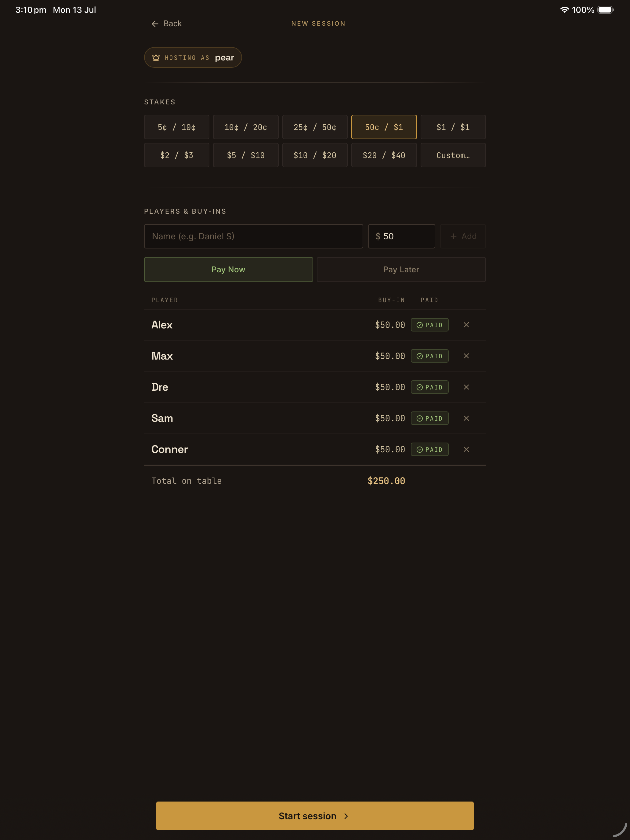The width and height of the screenshot is (630, 840).
Task: Click player name Max
Action: (x=162, y=356)
